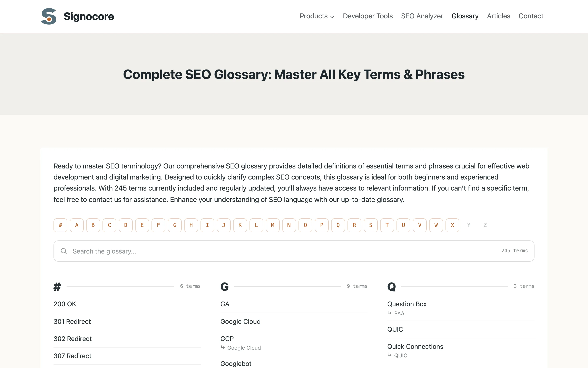Screen dimensions: 588x368
Task: Open the 302 Redirect term
Action: tap(72, 339)
